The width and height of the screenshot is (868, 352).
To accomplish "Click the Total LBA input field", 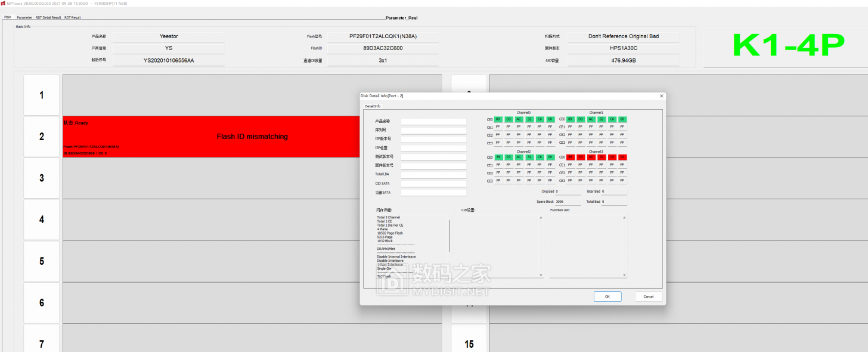I will coord(433,174).
